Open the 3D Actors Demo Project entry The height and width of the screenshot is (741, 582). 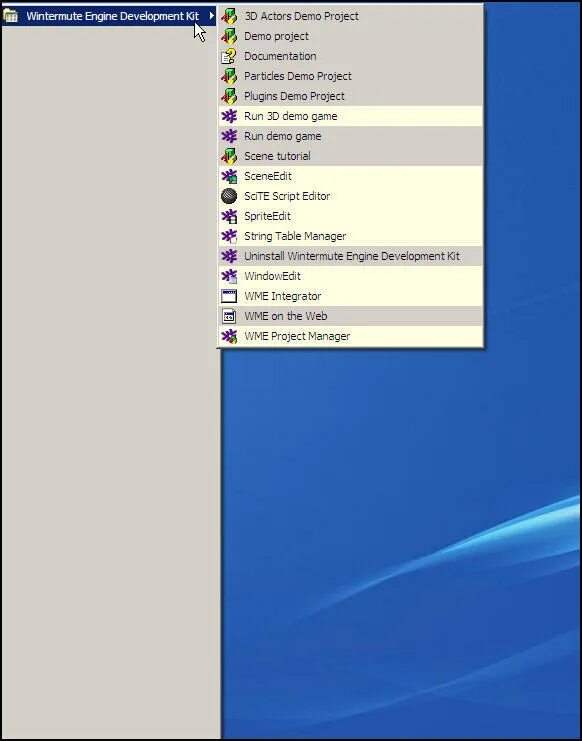click(x=351, y=16)
